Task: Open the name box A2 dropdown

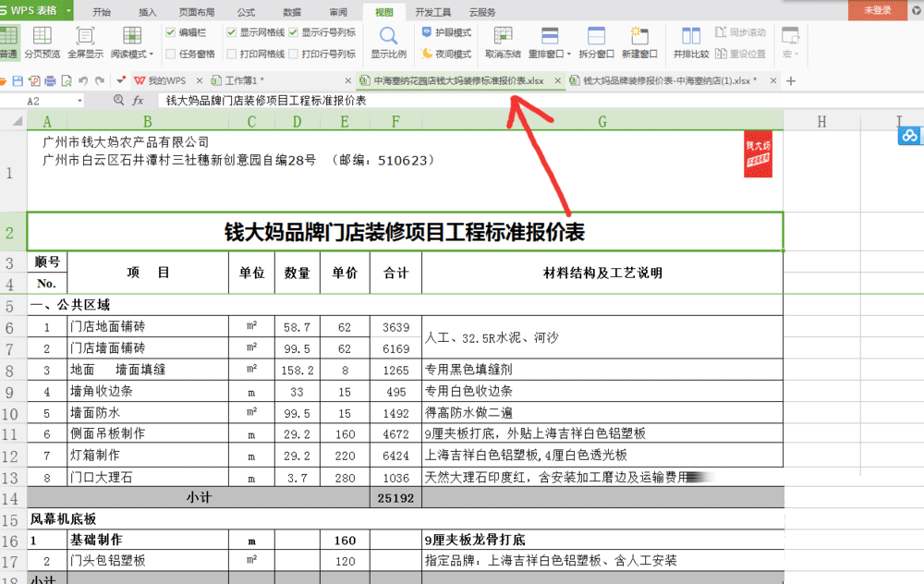Action: tap(79, 101)
